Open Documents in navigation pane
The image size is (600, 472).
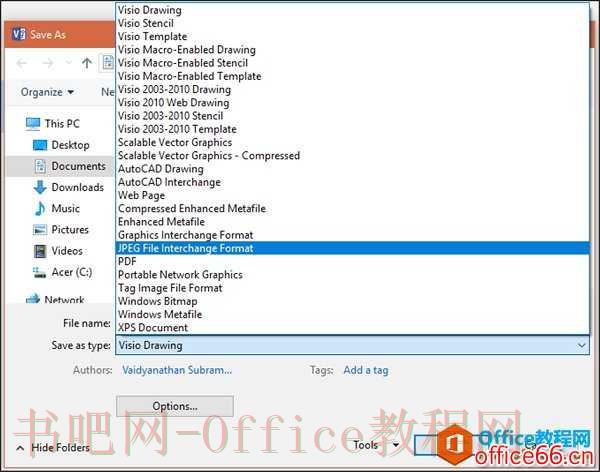pos(78,166)
